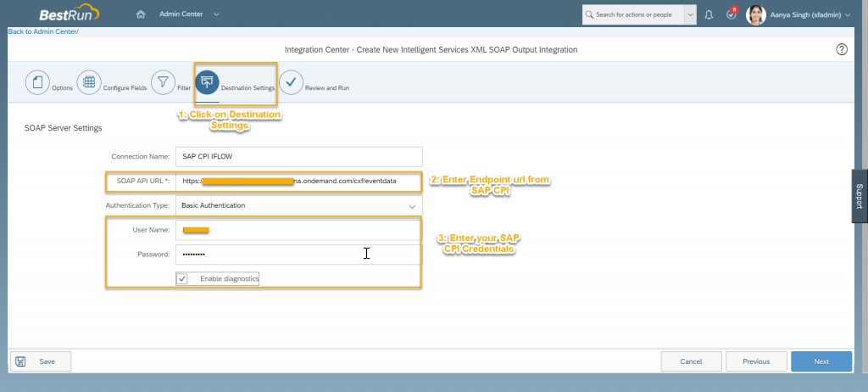The height and width of the screenshot is (392, 868).
Task: Select the Options step icon
Action: tap(37, 82)
